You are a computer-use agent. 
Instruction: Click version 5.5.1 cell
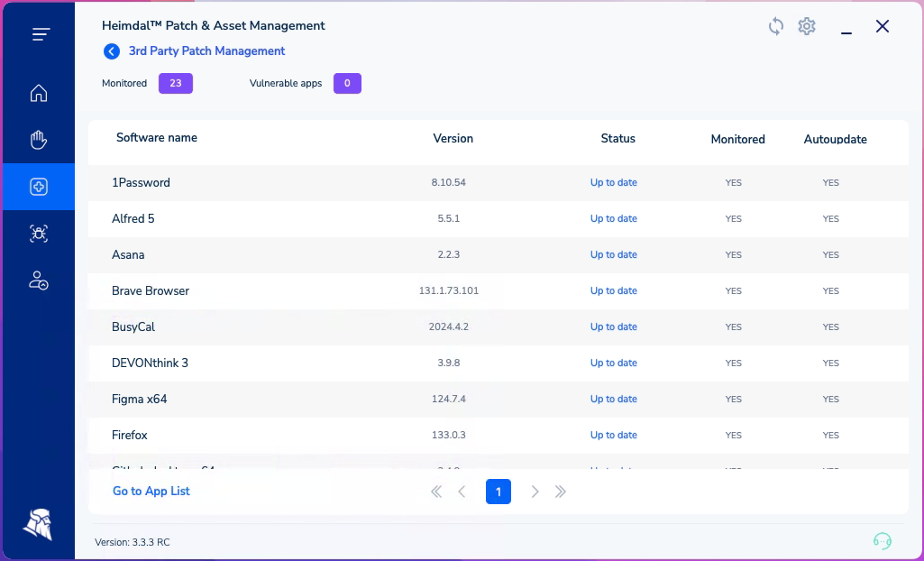coord(448,218)
